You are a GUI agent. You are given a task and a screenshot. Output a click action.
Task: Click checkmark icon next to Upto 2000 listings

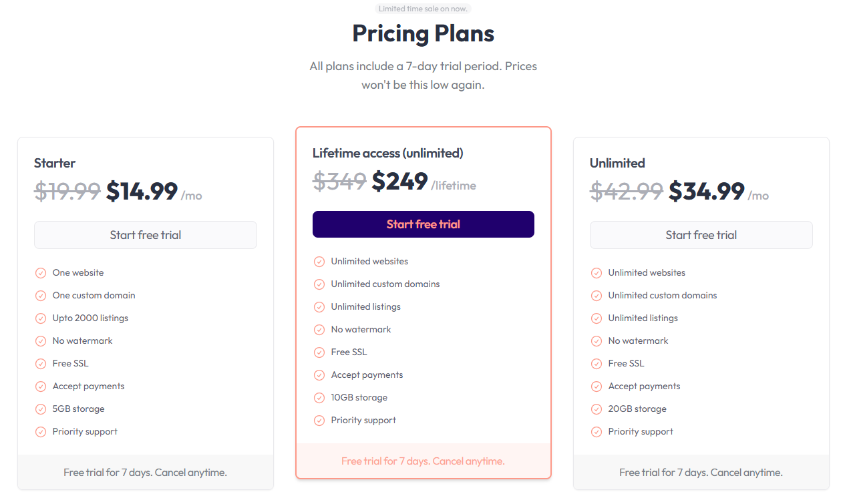[x=41, y=318]
